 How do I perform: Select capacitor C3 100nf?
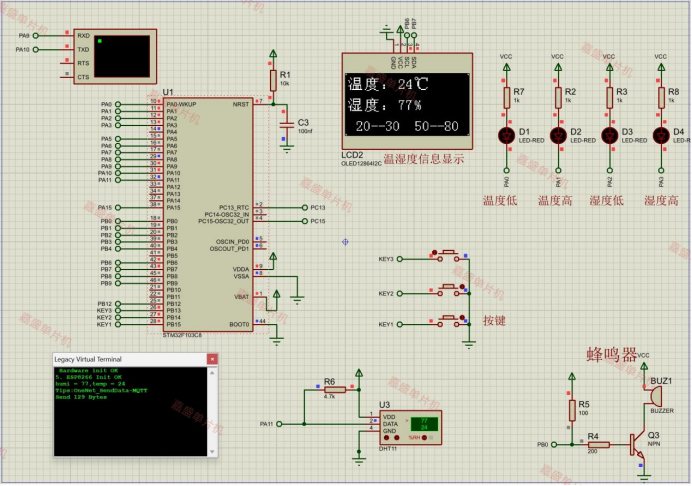(x=286, y=125)
